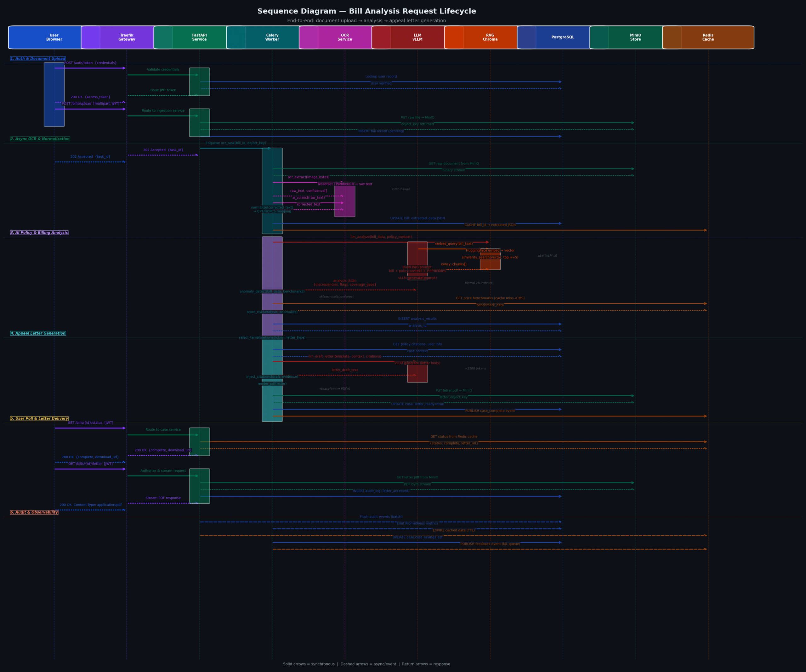Select the Traefik Gateway participant header
Image resolution: width=806 pixels, height=672 pixels.
pyautogui.click(x=127, y=37)
